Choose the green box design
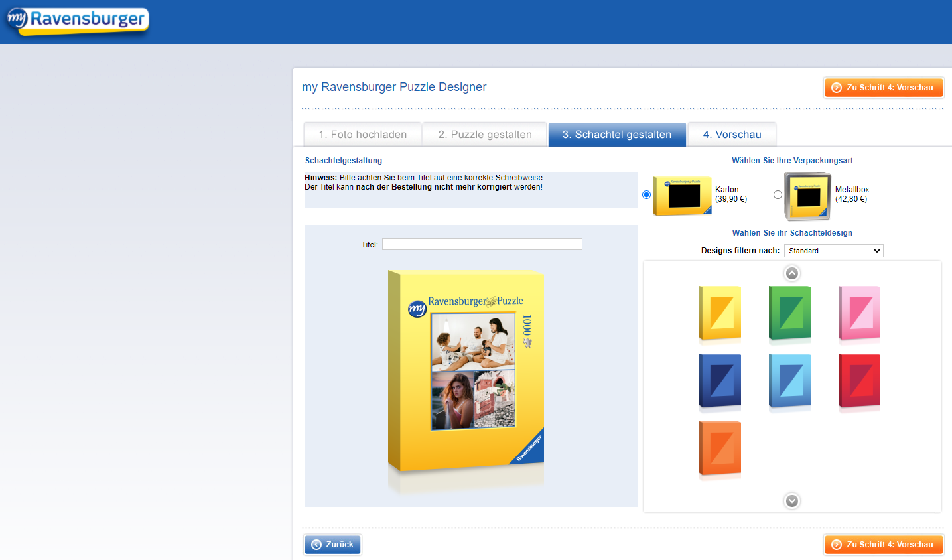 tap(789, 313)
